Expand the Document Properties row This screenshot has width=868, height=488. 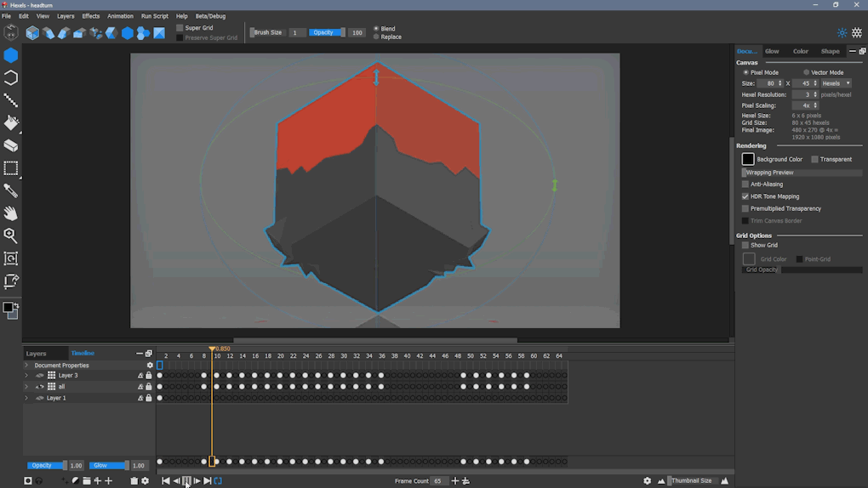point(26,366)
